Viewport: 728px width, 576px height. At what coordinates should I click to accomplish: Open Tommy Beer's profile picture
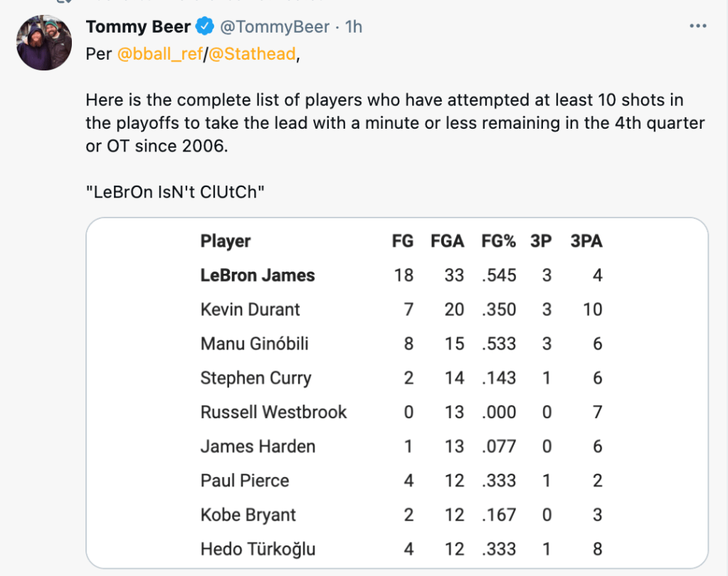(x=44, y=42)
